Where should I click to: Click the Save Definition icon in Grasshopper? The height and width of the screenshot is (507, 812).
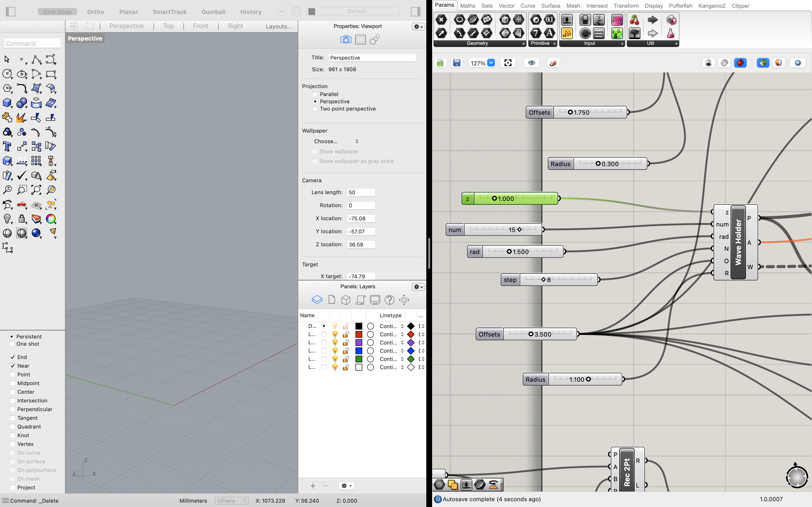point(456,63)
